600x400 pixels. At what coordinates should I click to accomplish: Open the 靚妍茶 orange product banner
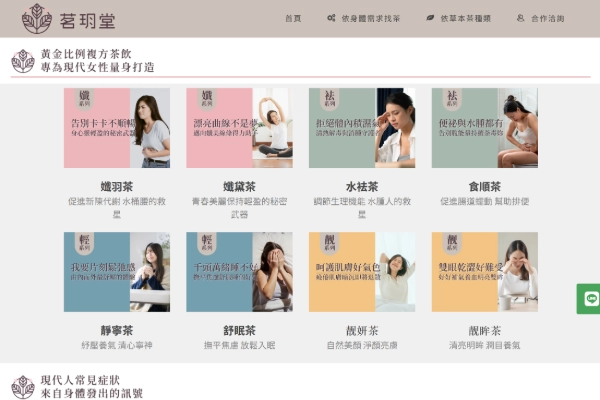(362, 272)
